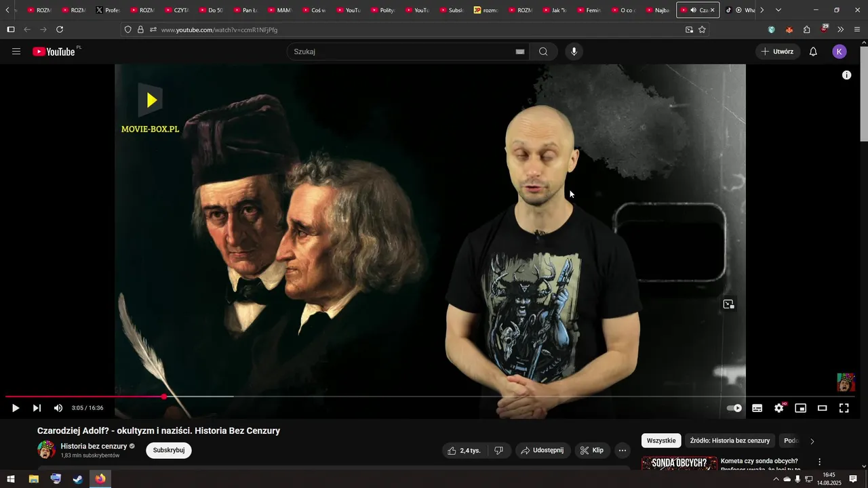Image resolution: width=868 pixels, height=488 pixels.
Task: Click the address bar URL
Action: [219, 30]
